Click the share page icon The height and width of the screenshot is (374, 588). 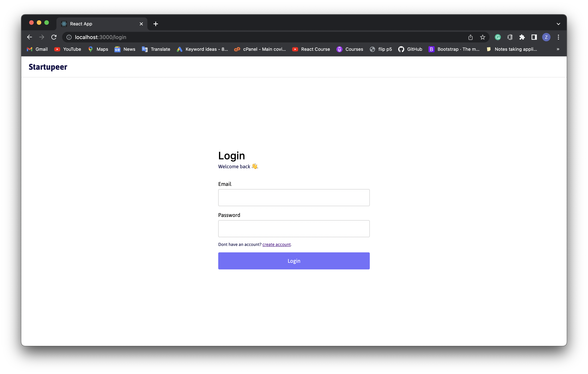tap(471, 37)
